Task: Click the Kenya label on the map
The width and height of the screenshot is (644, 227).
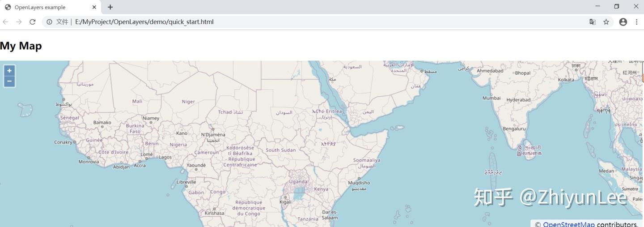Action: [x=321, y=189]
